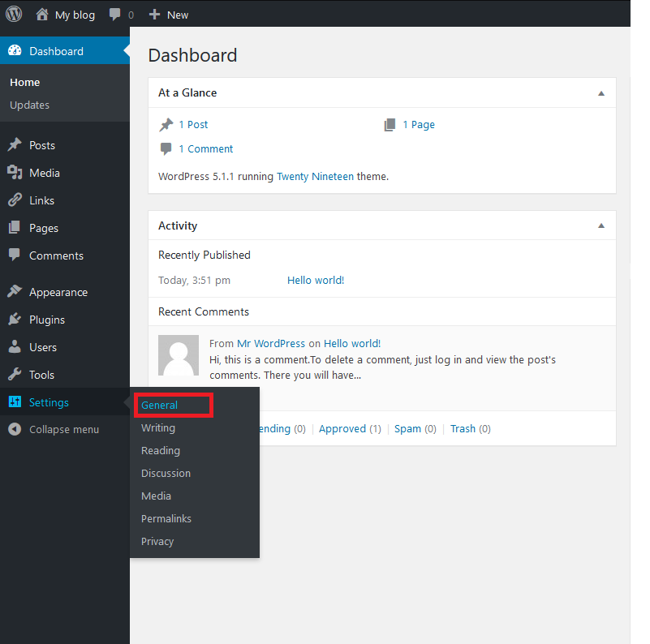Screen dimensions: 650x644
Task: Open Reading settings submenu item
Action: coord(161,451)
